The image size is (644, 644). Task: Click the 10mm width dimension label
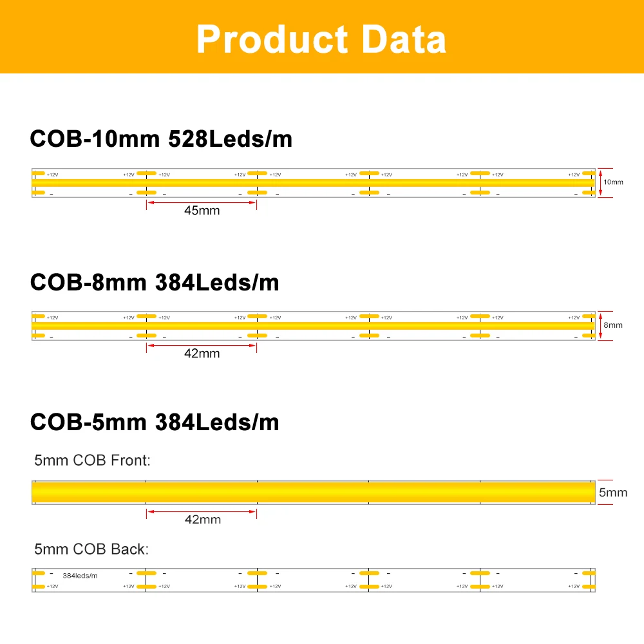point(613,182)
